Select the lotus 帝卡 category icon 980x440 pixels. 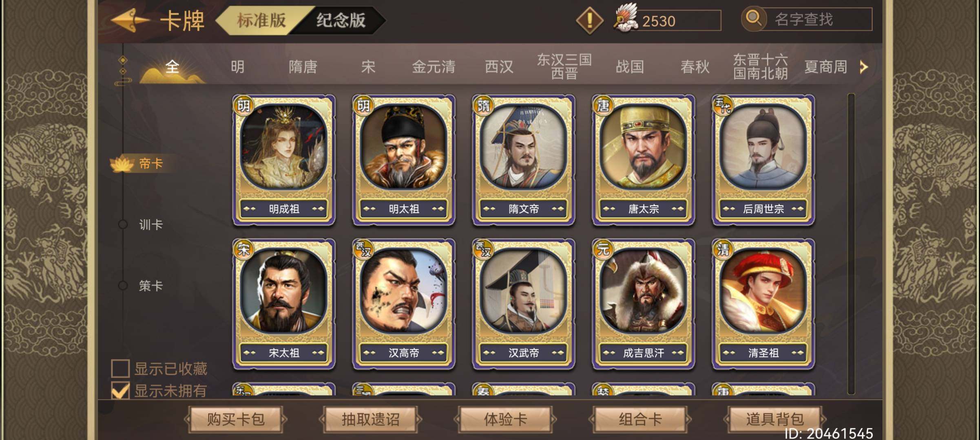click(122, 163)
